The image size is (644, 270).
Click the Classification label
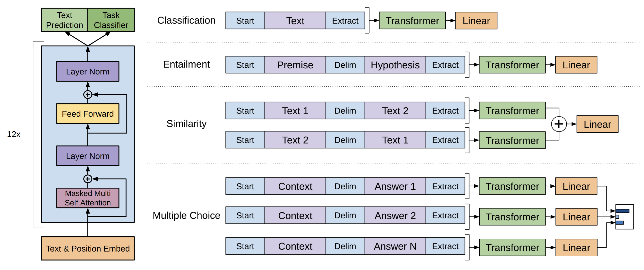[186, 20]
